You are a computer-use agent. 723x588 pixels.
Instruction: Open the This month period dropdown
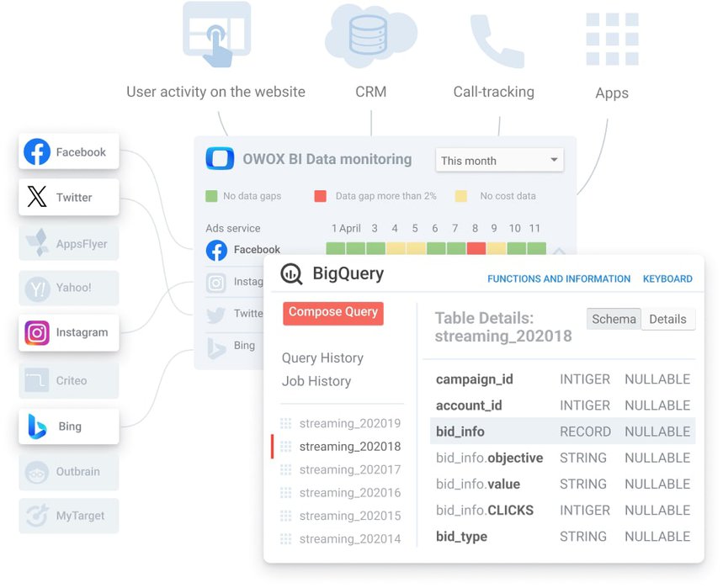click(499, 161)
